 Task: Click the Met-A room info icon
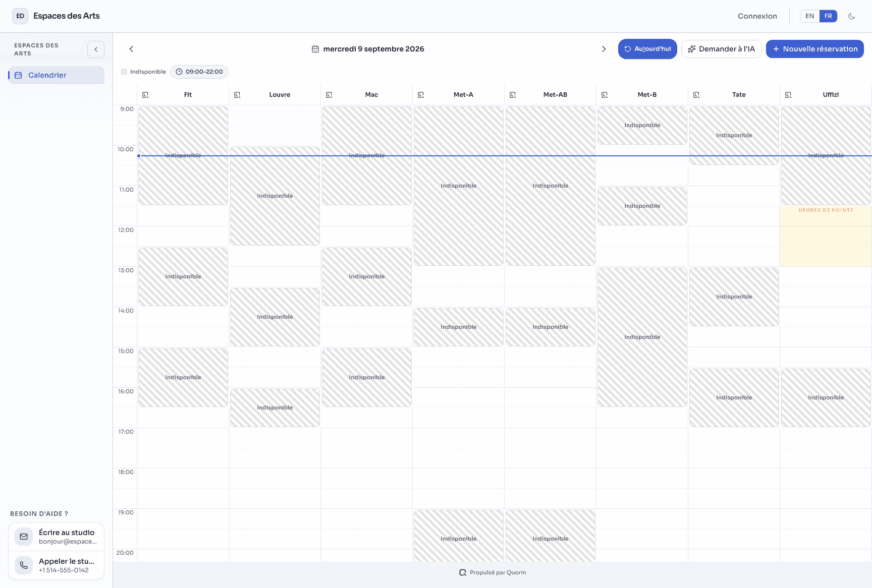pos(421,95)
